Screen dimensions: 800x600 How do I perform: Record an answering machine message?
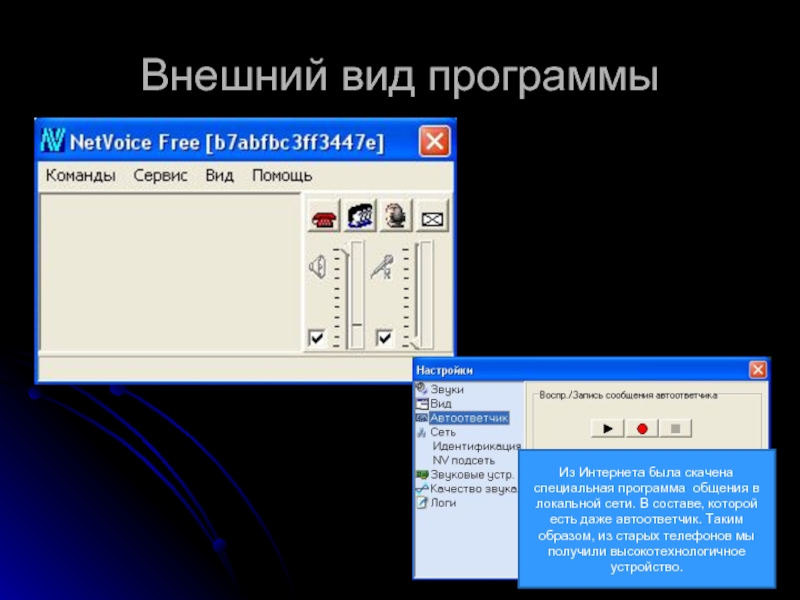[x=642, y=429]
